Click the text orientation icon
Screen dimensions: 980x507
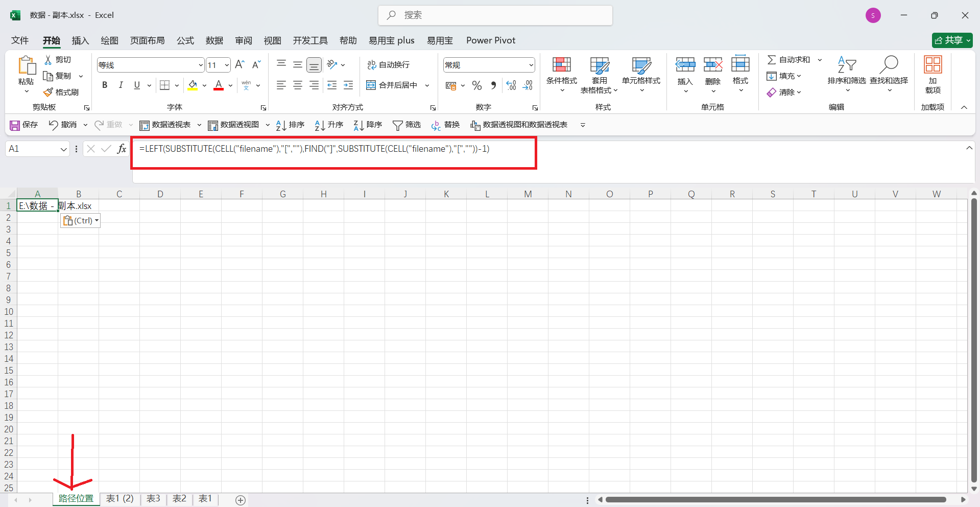[332, 64]
